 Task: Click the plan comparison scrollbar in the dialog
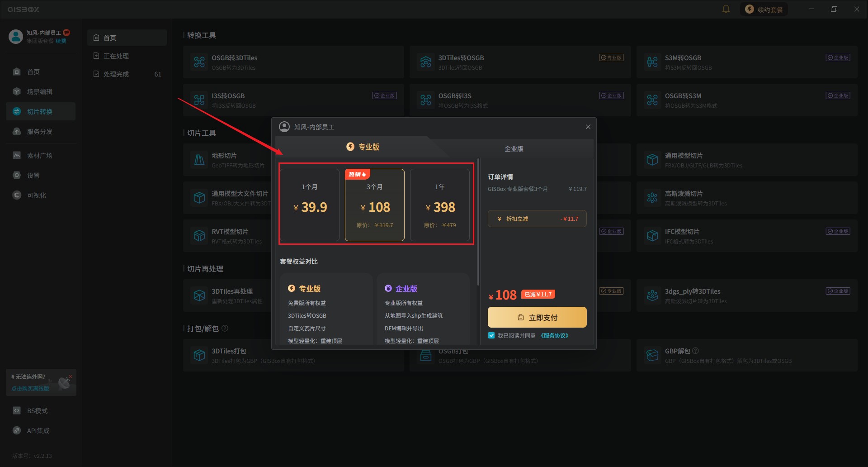point(478,222)
